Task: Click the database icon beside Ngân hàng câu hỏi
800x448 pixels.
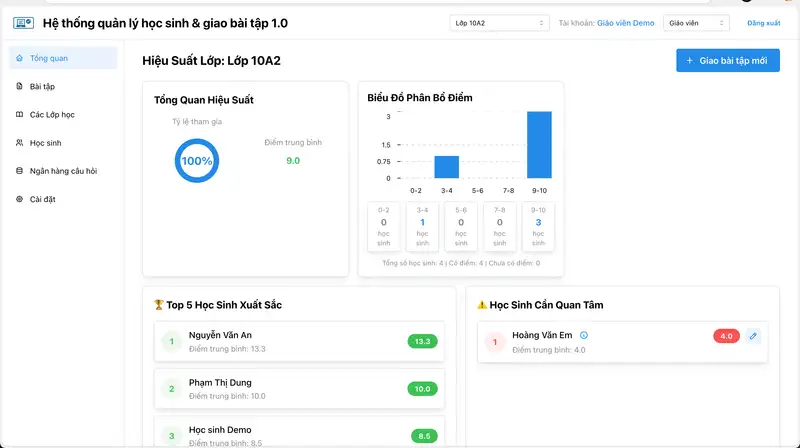Action: (19, 171)
